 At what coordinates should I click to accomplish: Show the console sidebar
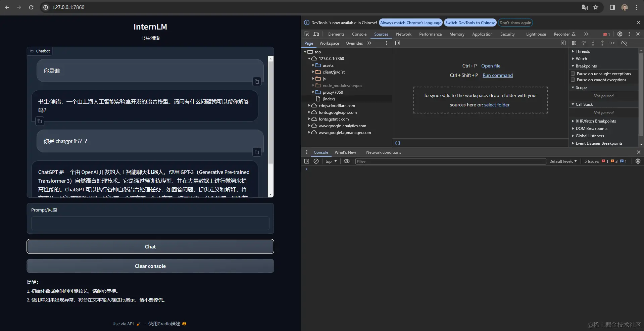(x=307, y=161)
